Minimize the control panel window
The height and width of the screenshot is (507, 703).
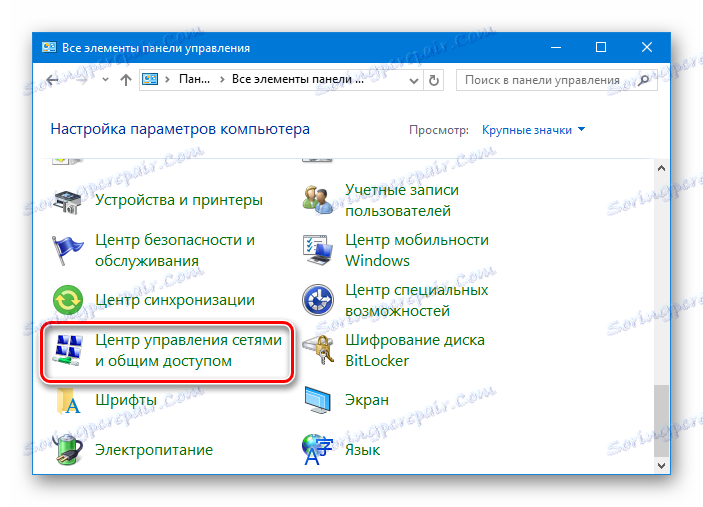556,47
